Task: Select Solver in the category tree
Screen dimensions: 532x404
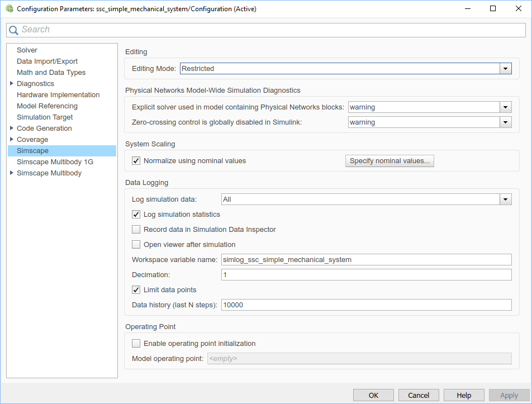Action: pos(27,50)
